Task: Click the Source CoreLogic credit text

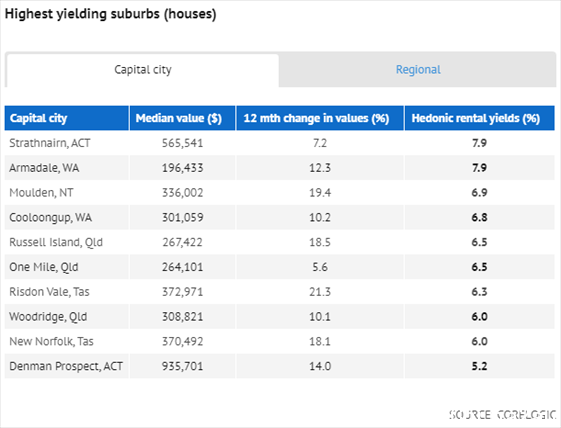Action: 502,414
